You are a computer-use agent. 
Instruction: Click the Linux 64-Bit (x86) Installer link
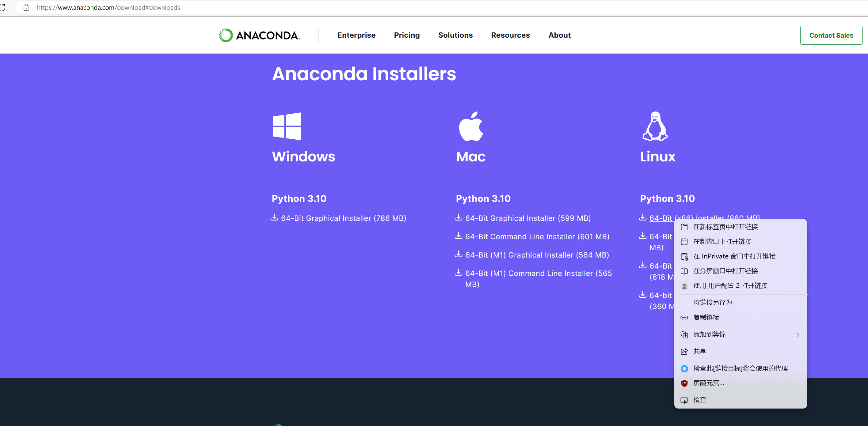pyautogui.click(x=661, y=218)
